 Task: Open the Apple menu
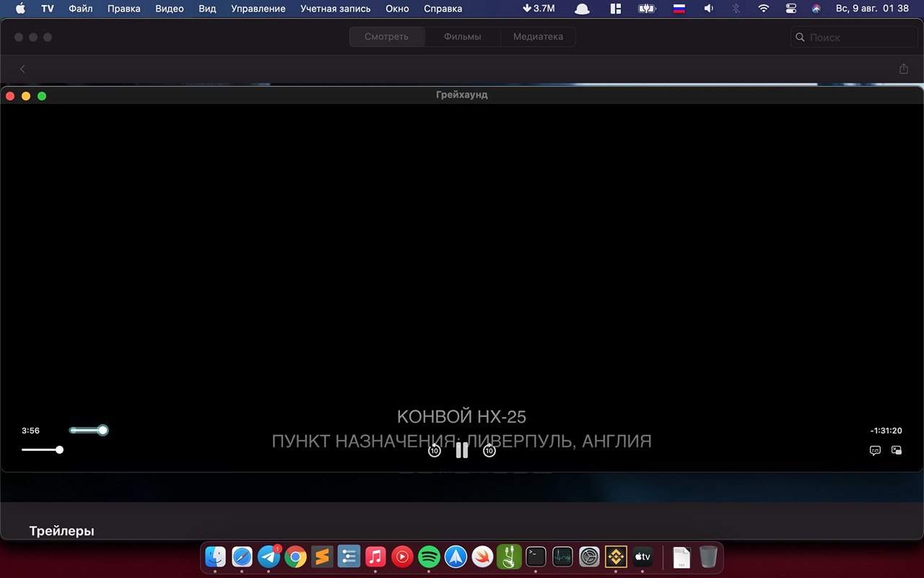(19, 9)
